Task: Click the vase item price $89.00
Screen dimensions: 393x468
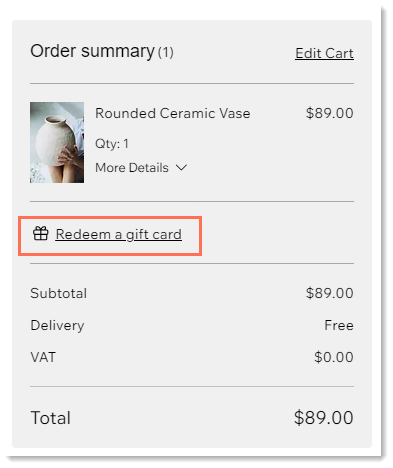Action: click(330, 113)
